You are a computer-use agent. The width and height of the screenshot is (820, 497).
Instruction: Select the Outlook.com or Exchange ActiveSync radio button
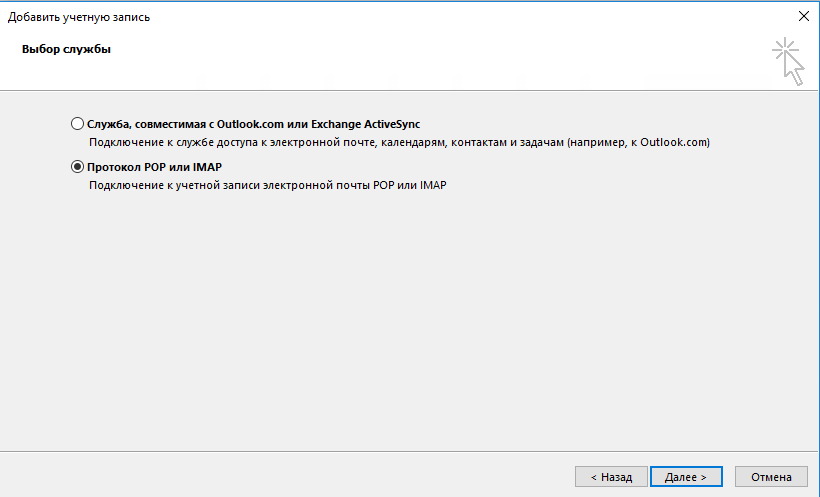click(78, 124)
